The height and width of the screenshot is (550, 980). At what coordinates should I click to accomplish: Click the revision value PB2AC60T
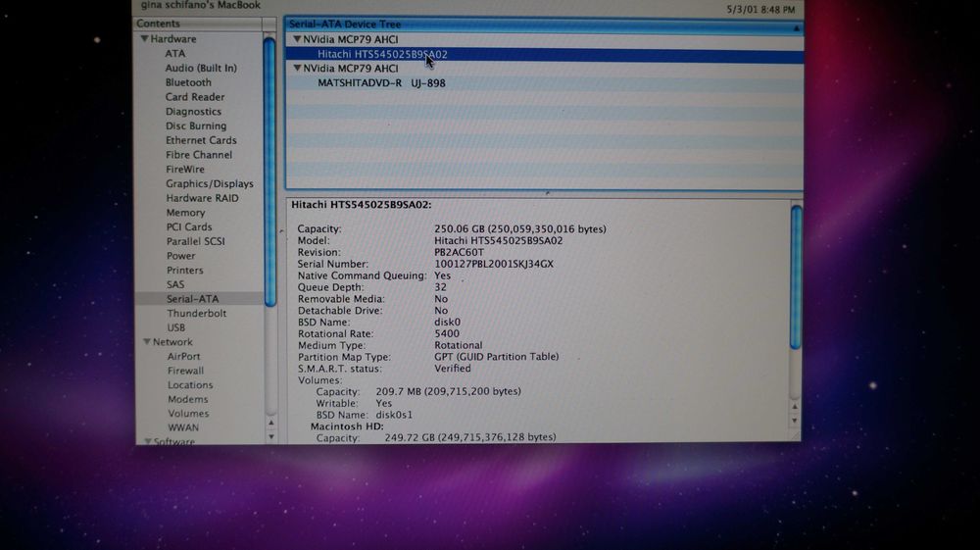(459, 253)
